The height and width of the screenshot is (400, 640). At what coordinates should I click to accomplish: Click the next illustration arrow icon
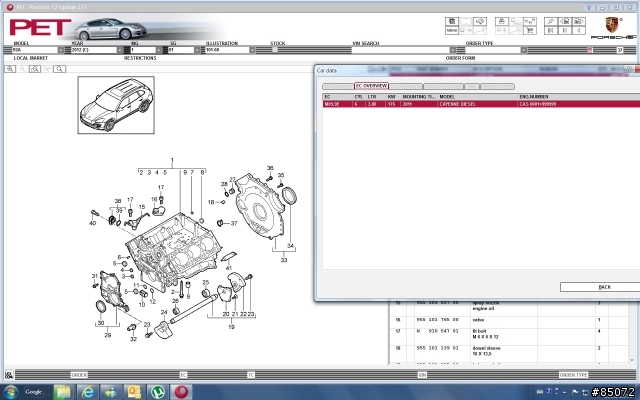click(x=579, y=21)
